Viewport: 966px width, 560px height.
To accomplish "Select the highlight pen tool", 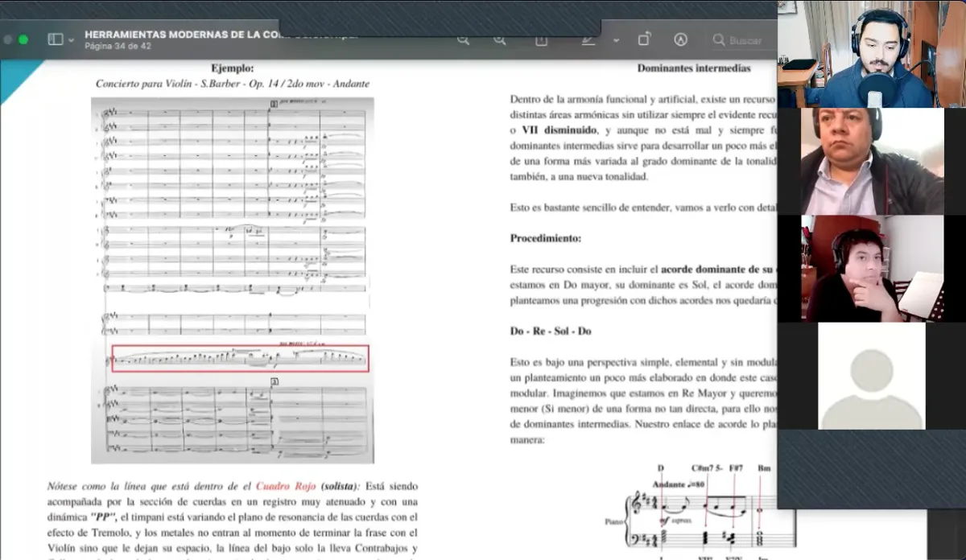I will (589, 39).
